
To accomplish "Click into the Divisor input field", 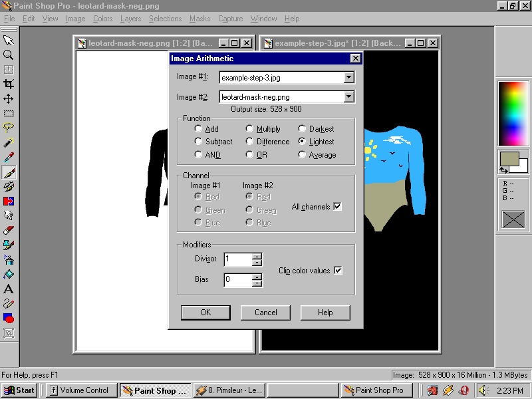I will [239, 259].
